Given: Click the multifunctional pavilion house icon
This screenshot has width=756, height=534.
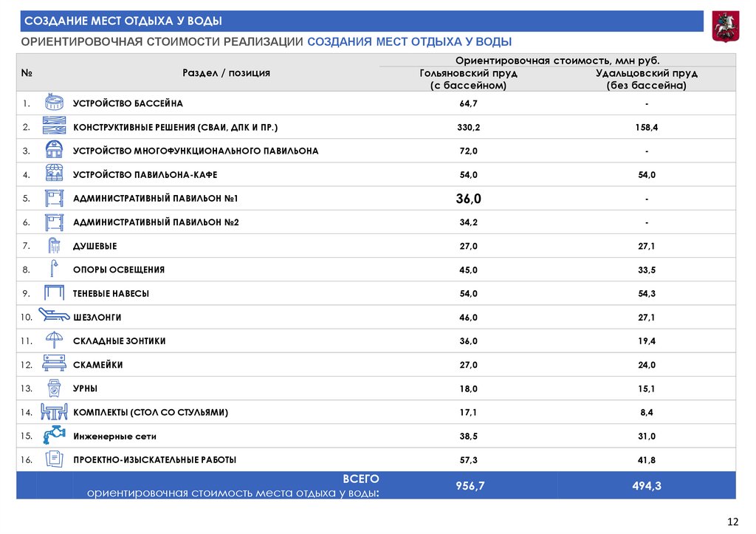Looking at the screenshot, I should pyautogui.click(x=55, y=151).
